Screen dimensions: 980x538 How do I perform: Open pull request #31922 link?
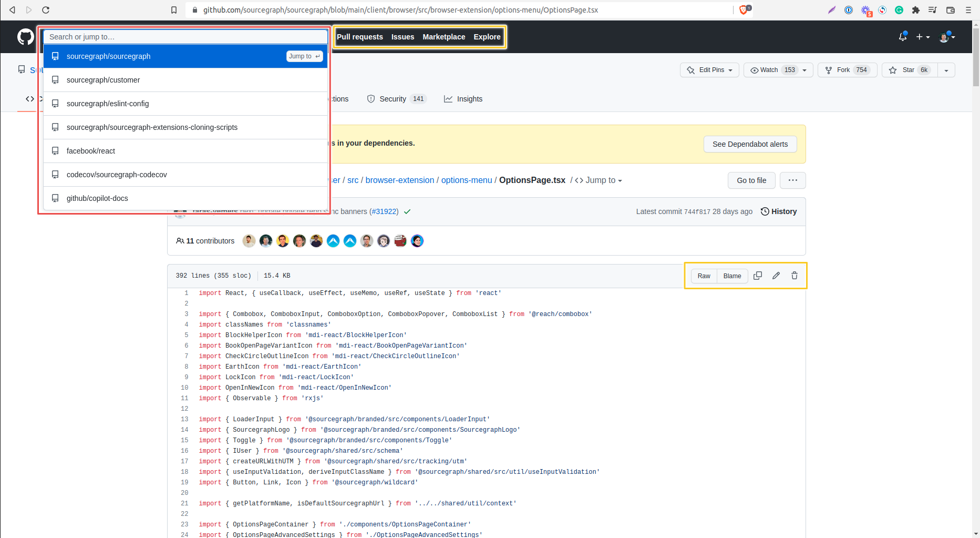tap(384, 211)
